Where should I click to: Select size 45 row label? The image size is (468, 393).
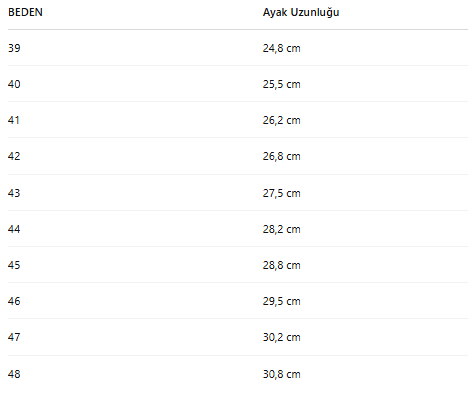14,265
